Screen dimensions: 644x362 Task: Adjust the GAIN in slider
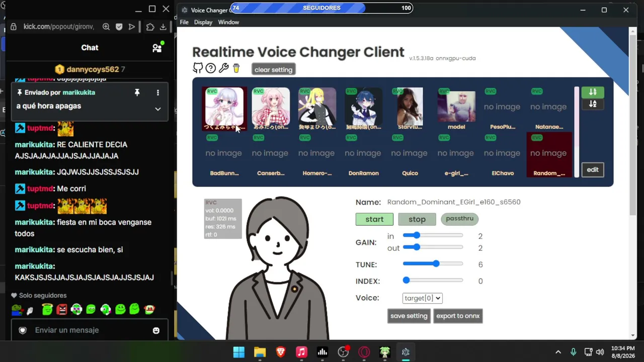(433, 235)
